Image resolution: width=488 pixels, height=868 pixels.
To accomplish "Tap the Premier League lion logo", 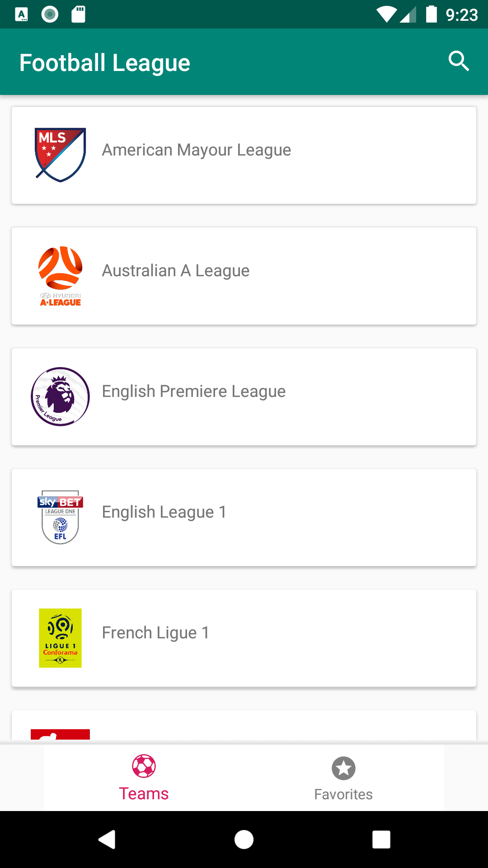I will pyautogui.click(x=60, y=396).
